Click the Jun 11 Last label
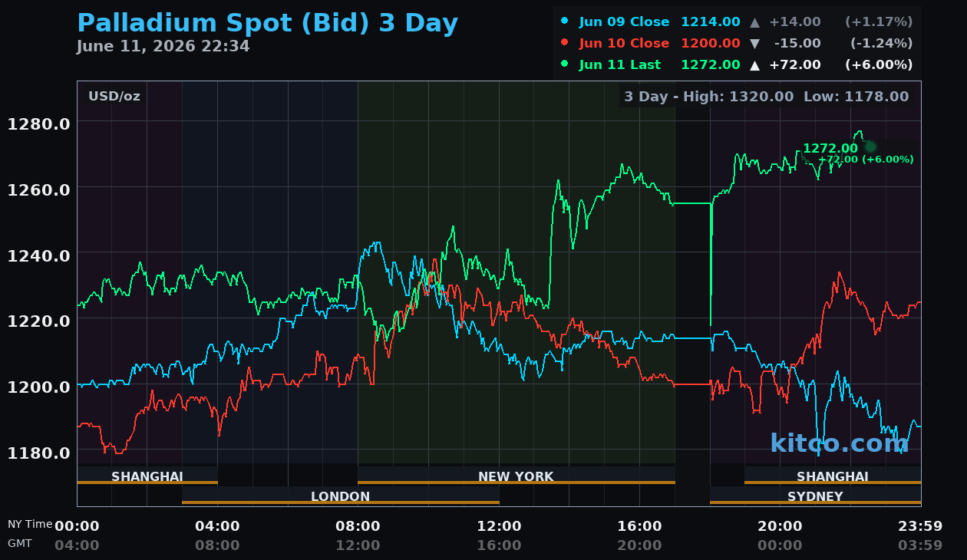Image resolution: width=967 pixels, height=560 pixels. (x=619, y=65)
